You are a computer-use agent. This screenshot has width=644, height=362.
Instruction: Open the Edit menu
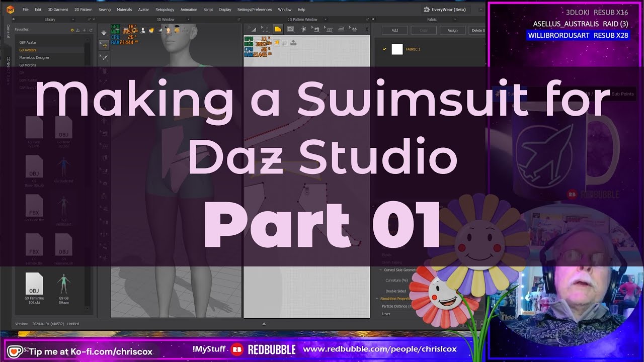coord(38,10)
